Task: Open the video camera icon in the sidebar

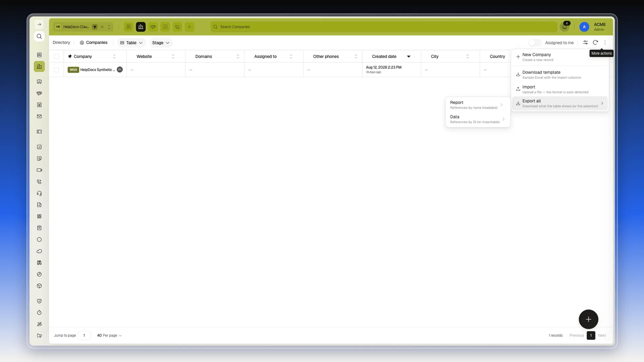Action: 39,170
